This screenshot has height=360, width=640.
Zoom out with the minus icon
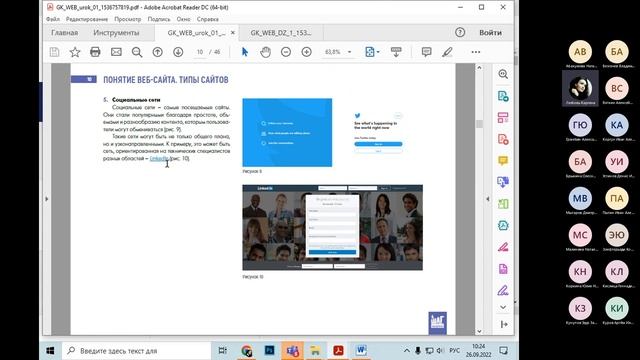286,52
